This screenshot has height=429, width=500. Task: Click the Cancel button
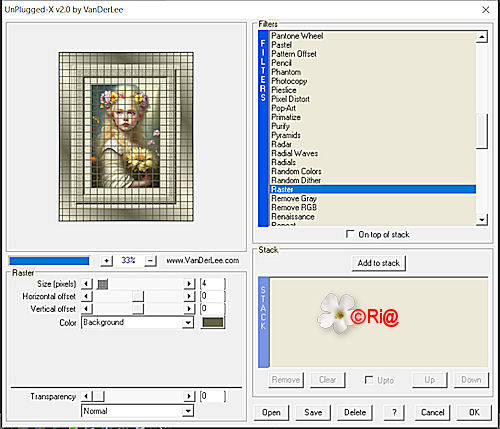[x=432, y=413]
